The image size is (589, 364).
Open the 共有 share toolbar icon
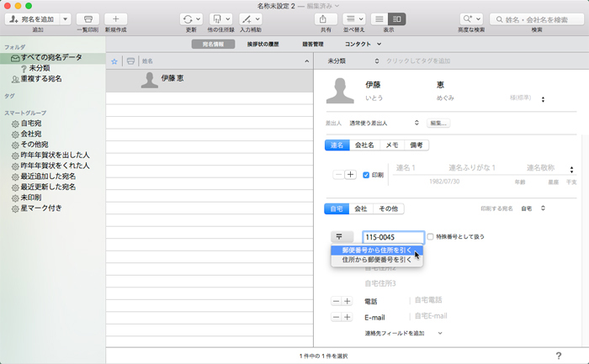tap(323, 18)
